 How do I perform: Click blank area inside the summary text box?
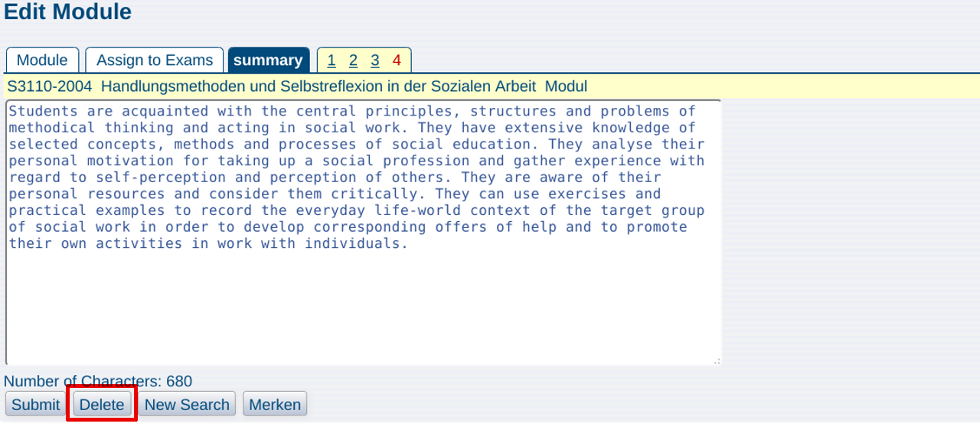(362, 306)
